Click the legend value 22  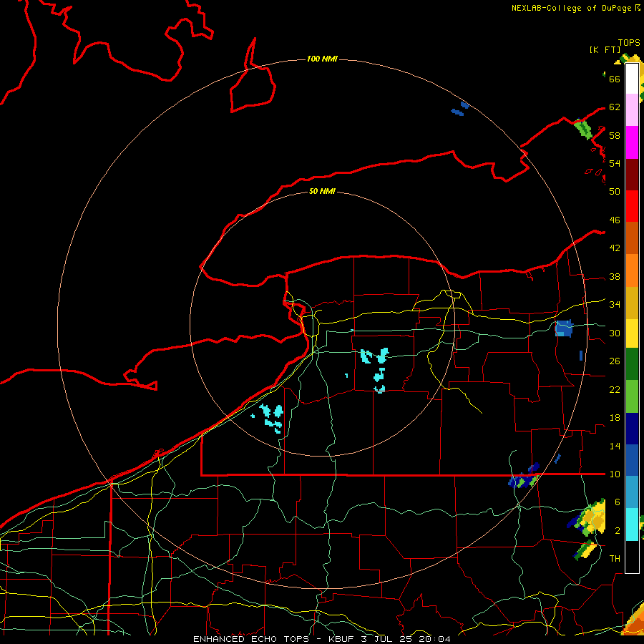click(x=615, y=389)
